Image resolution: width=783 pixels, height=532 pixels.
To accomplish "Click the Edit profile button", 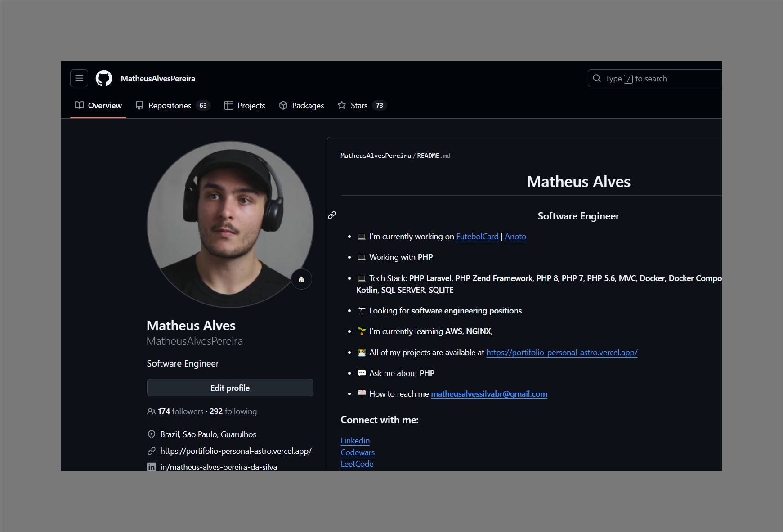I will click(230, 388).
